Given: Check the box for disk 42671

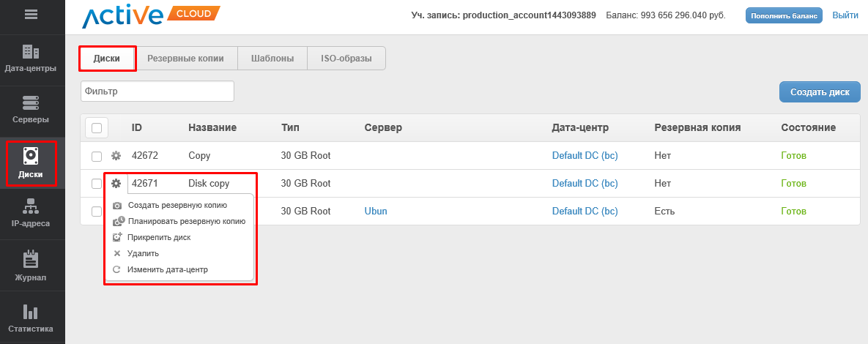Looking at the screenshot, I should click(x=97, y=184).
